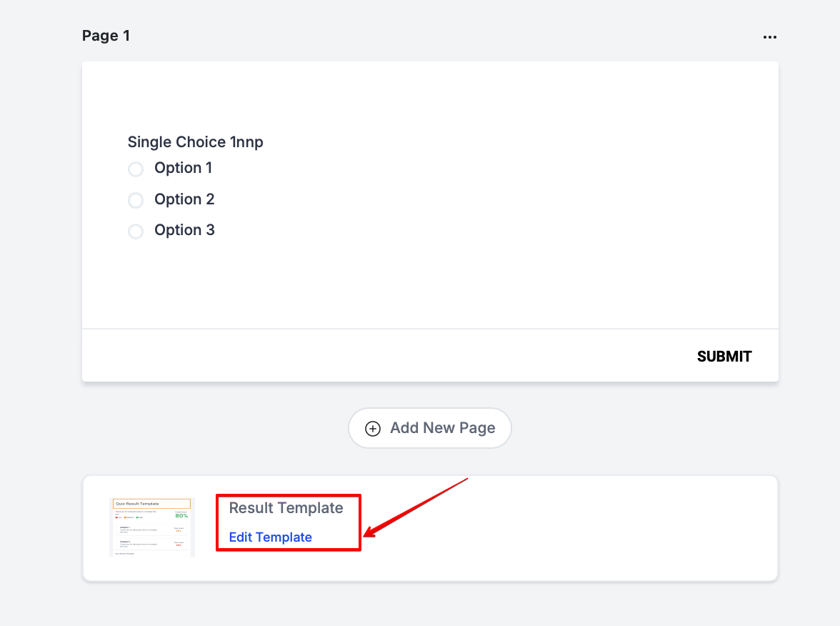The height and width of the screenshot is (626, 840).
Task: Select the Option 3 radio button
Action: 136,232
